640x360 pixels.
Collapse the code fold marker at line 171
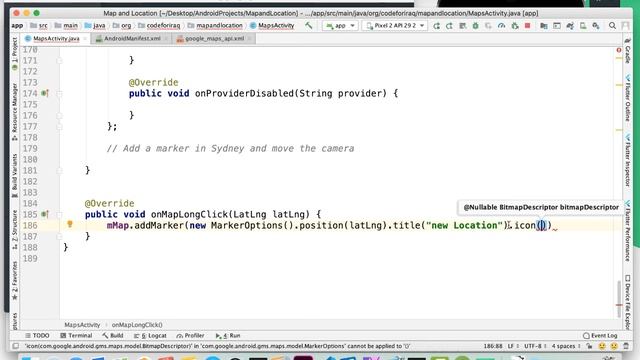(x=60, y=60)
